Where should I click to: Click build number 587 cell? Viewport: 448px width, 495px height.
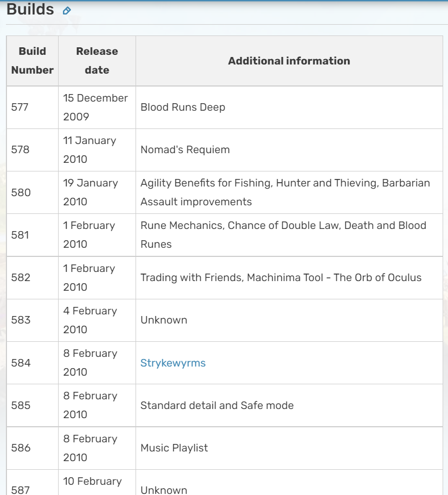[x=33, y=483]
